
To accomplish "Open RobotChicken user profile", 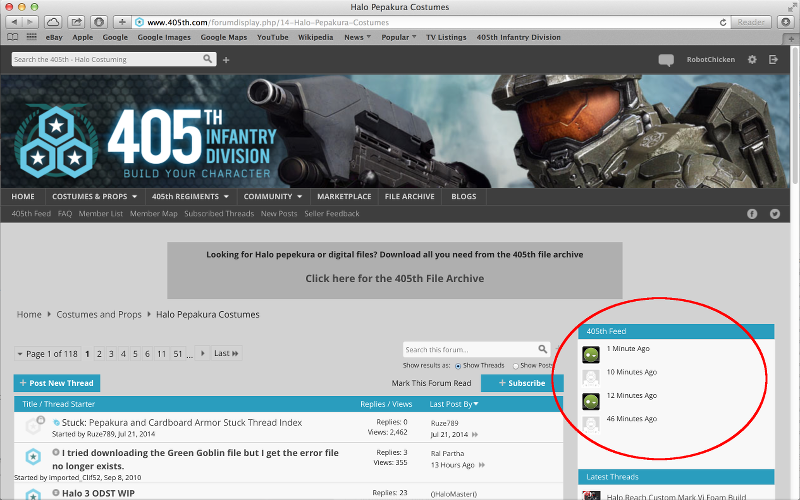I will pyautogui.click(x=711, y=60).
